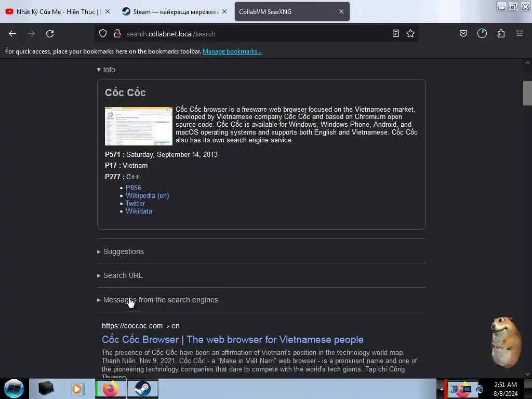
Task: Click the P17 : Vietnam text
Action: click(x=126, y=166)
